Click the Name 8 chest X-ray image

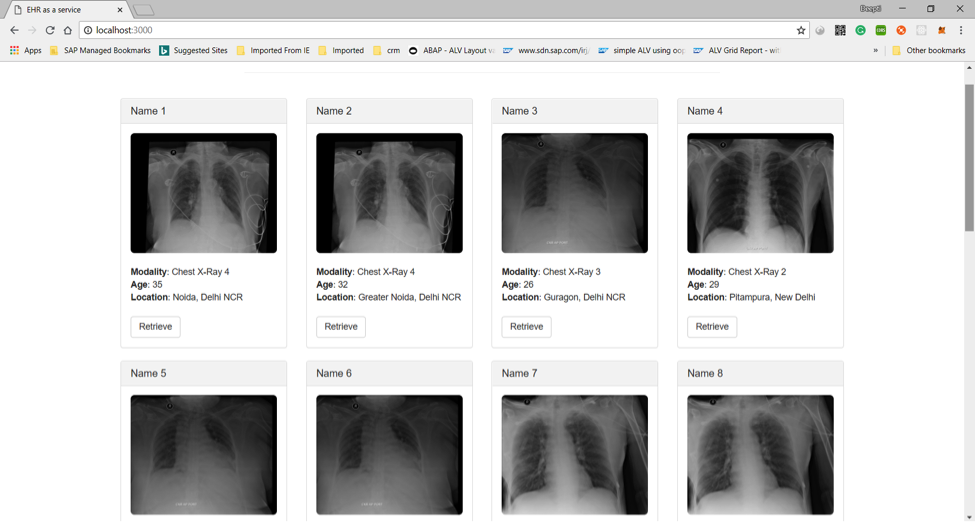coord(760,455)
